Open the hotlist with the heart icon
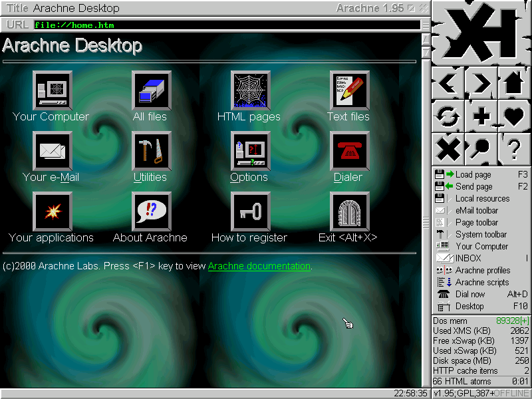Viewport: 532px width, 399px height. [514, 116]
